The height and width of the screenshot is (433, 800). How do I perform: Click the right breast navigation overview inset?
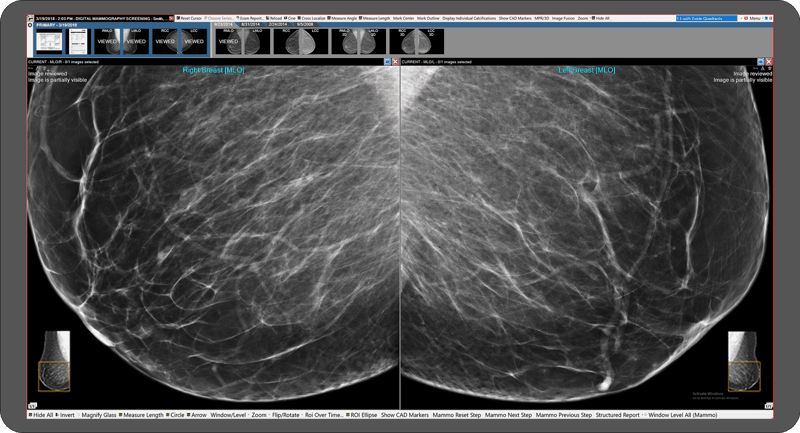(54, 361)
